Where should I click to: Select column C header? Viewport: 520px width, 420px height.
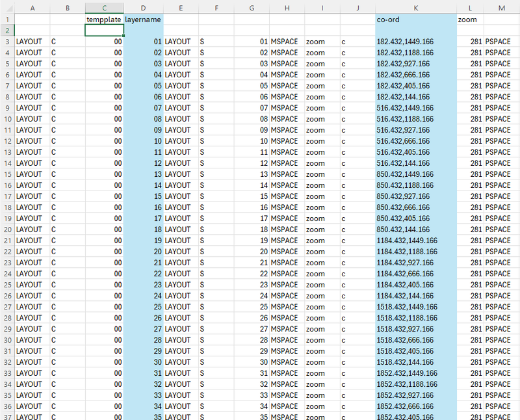[104, 7]
